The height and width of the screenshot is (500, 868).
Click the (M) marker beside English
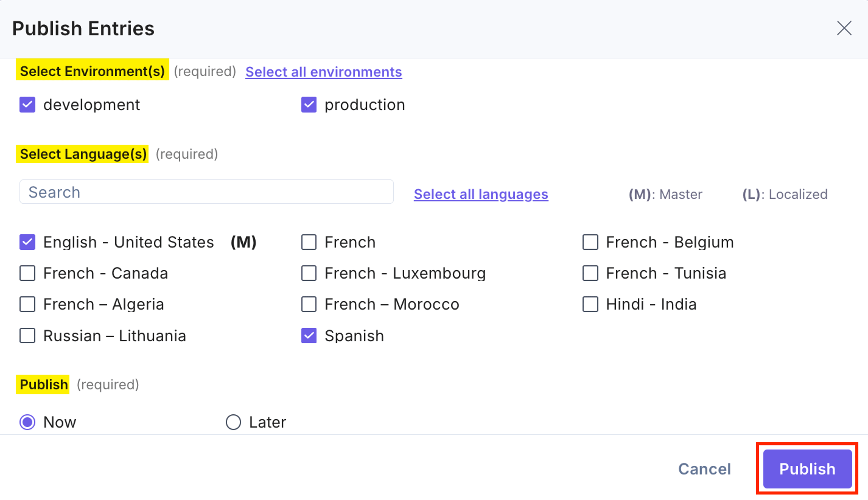(x=243, y=242)
